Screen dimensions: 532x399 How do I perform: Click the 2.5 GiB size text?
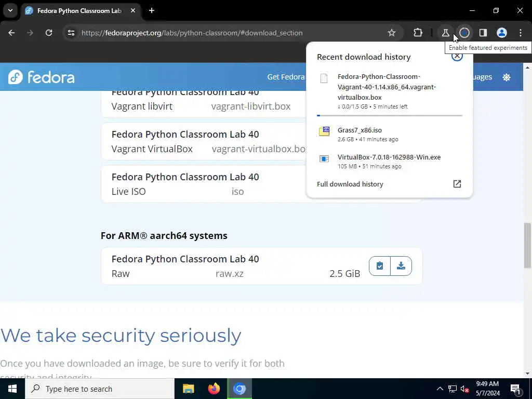click(345, 273)
